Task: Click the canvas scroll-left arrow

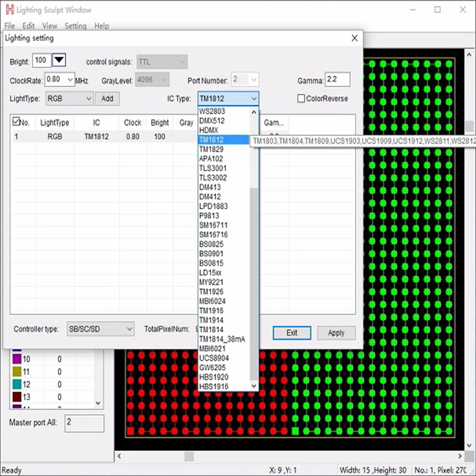Action: click(x=119, y=456)
